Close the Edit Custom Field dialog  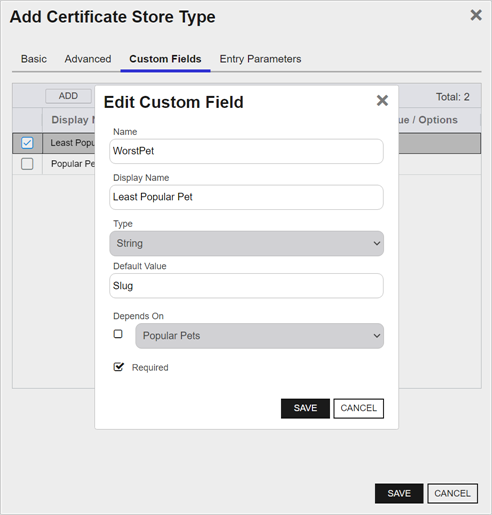click(x=382, y=100)
